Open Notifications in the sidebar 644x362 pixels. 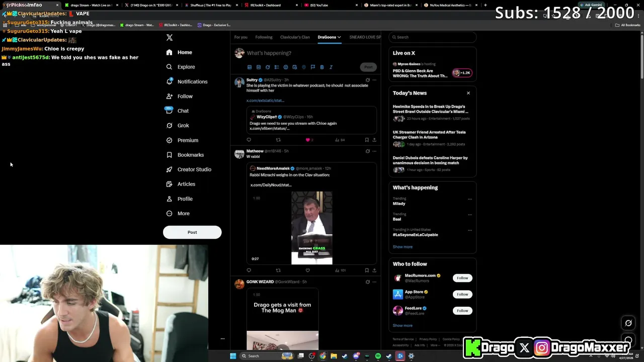(187, 81)
